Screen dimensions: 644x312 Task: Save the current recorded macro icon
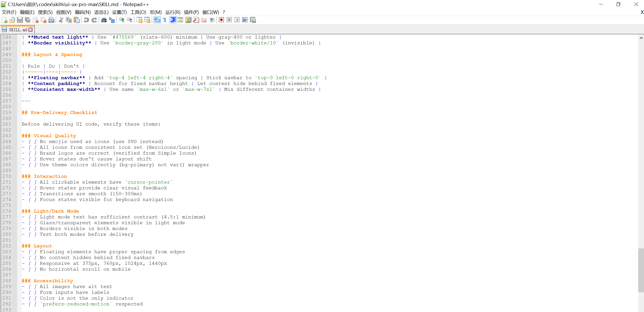click(x=253, y=20)
